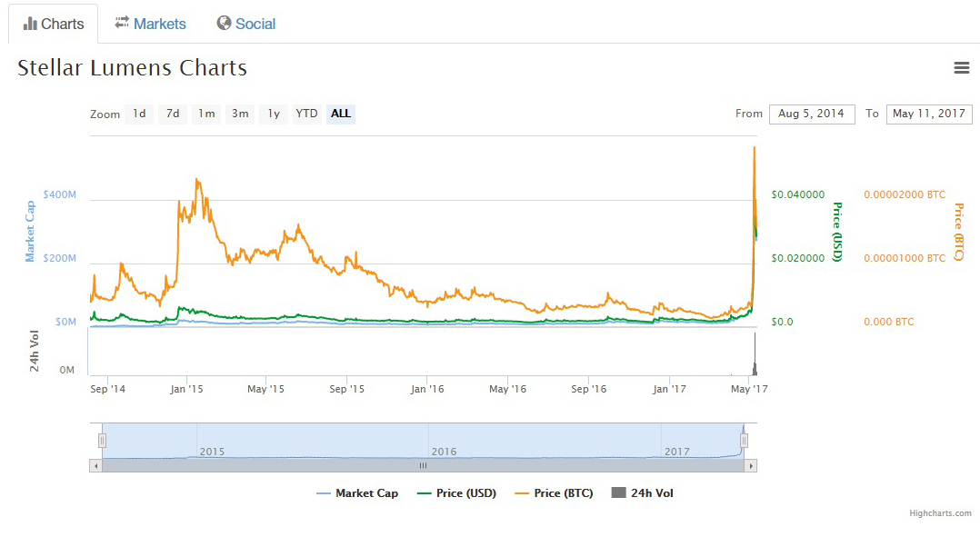The width and height of the screenshot is (980, 537).
Task: Set zoom range to 3m
Action: coord(240,114)
